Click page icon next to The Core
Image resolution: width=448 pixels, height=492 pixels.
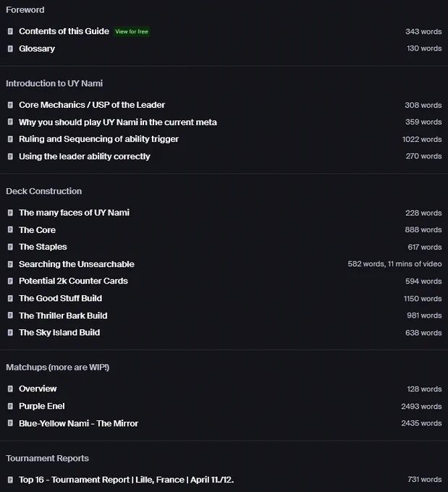[x=10, y=229]
